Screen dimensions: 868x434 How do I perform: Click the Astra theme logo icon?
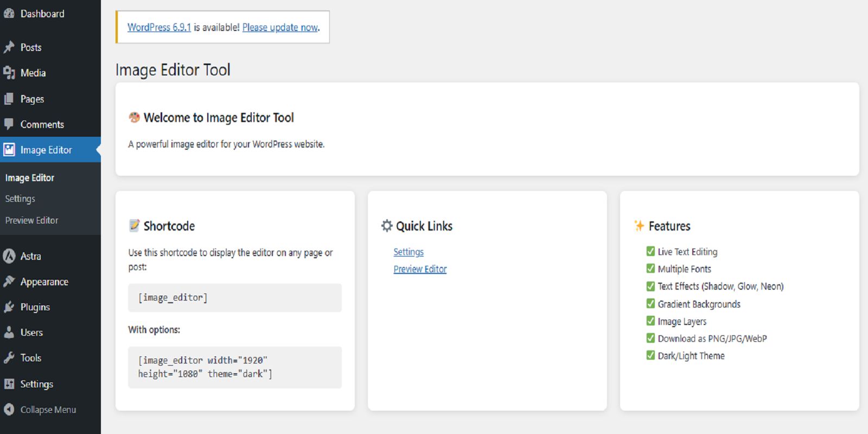tap(9, 256)
